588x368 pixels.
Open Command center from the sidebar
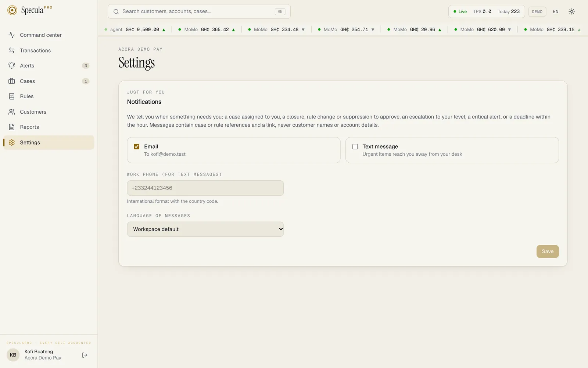coord(49,35)
